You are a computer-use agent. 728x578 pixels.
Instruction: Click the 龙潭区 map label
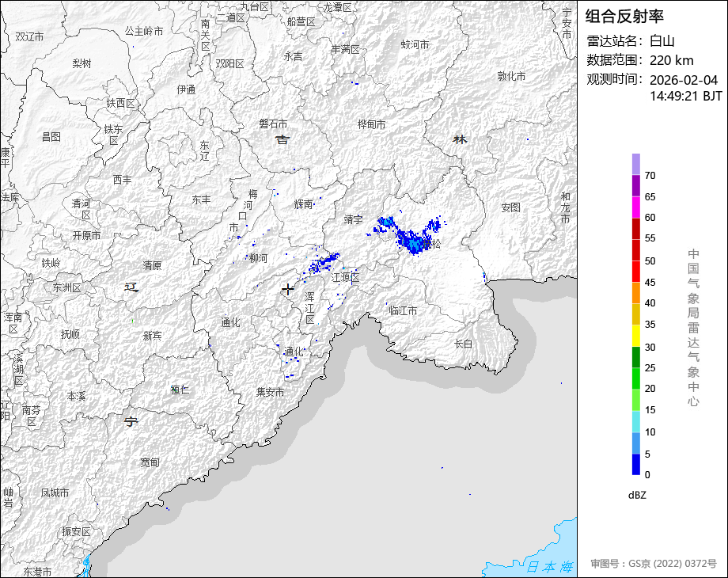point(338,7)
